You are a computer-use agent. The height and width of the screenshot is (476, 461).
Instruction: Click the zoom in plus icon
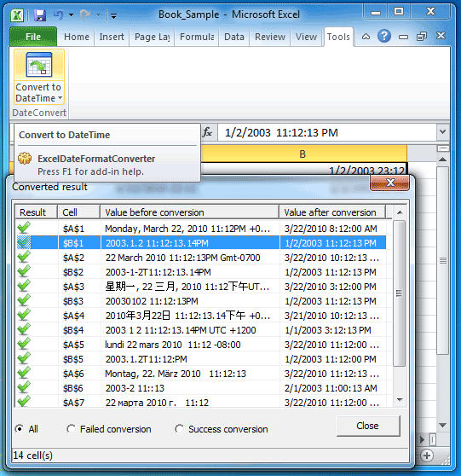[427, 456]
